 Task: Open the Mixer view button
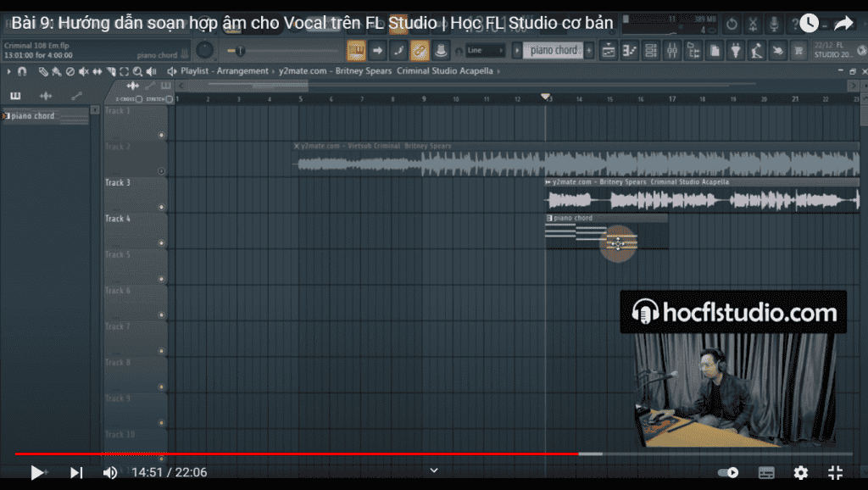(672, 51)
